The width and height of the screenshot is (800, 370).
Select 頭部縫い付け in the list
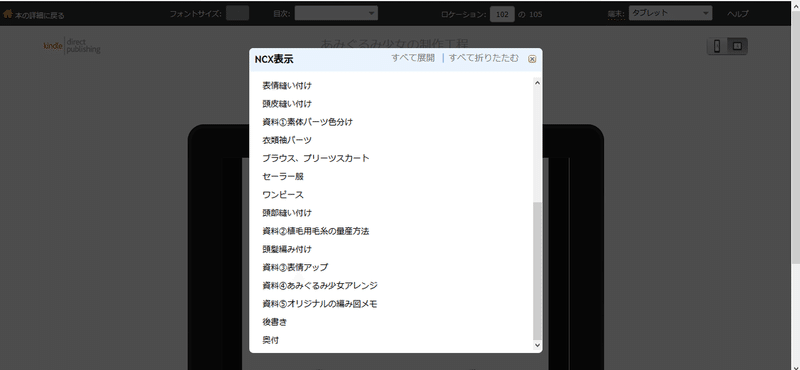pyautogui.click(x=287, y=213)
